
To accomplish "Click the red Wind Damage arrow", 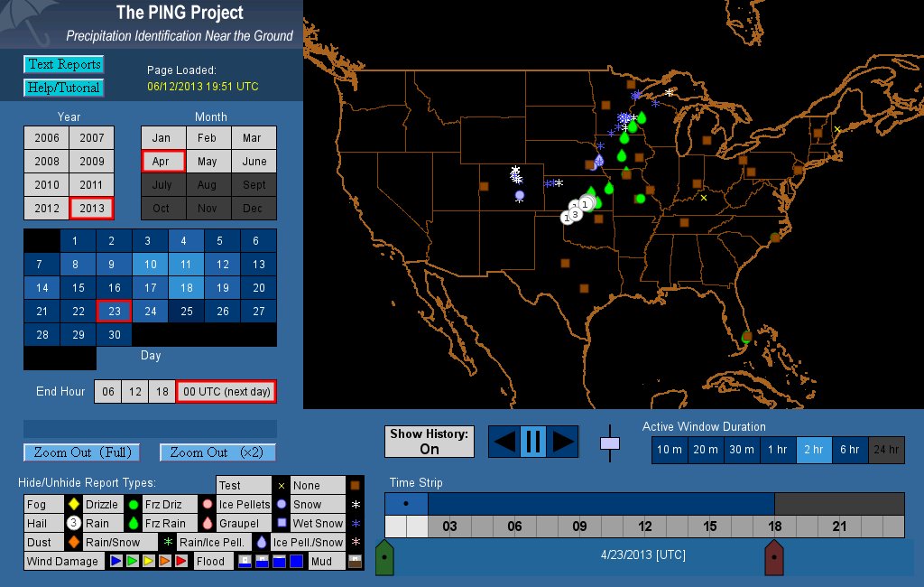I will click(180, 562).
